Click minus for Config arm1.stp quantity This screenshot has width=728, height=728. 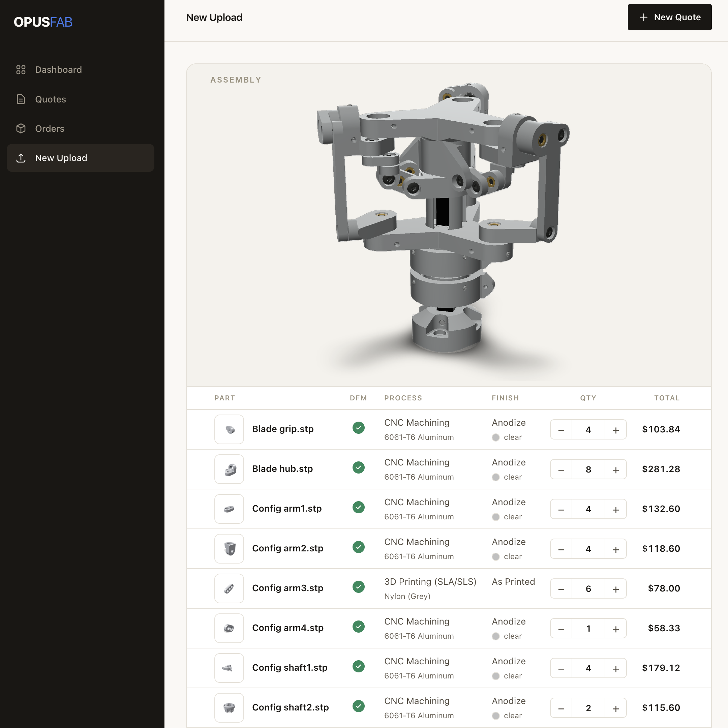click(x=561, y=509)
